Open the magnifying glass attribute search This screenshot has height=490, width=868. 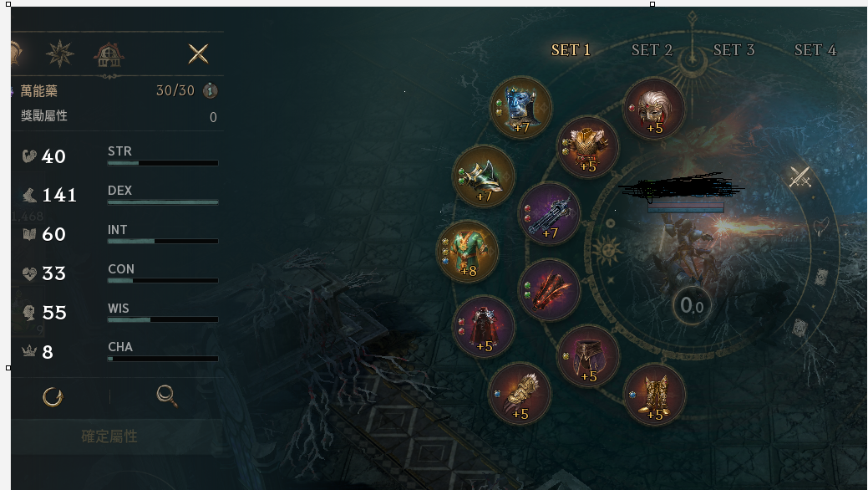(x=166, y=396)
